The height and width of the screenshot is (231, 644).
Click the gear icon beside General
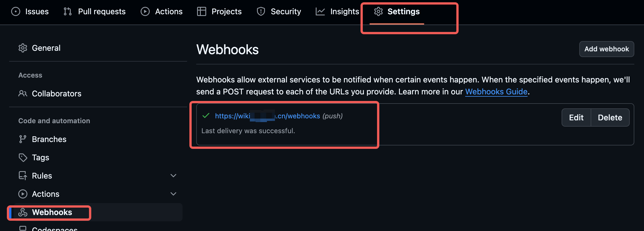[x=23, y=48]
